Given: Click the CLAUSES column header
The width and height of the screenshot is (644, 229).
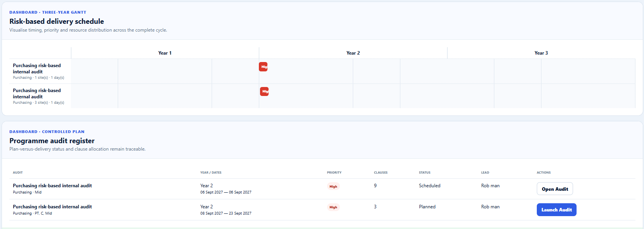Looking at the screenshot, I should click(x=381, y=172).
